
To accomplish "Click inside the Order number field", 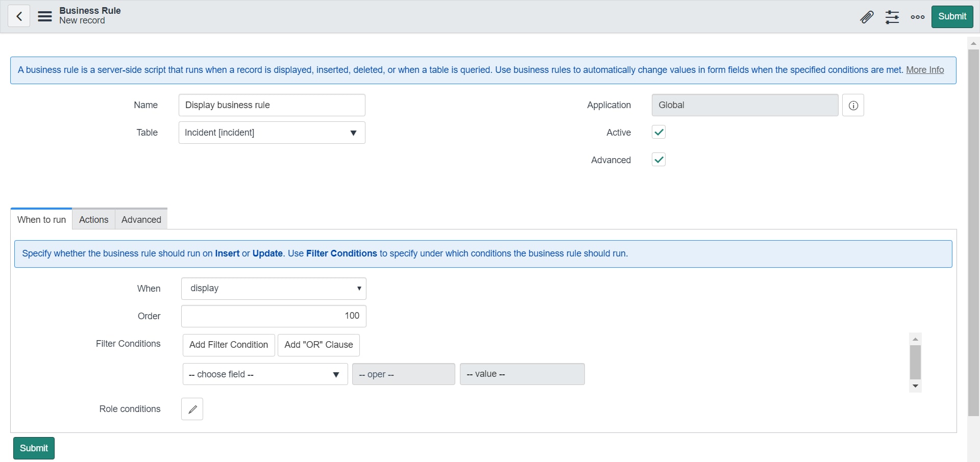I will coord(274,316).
